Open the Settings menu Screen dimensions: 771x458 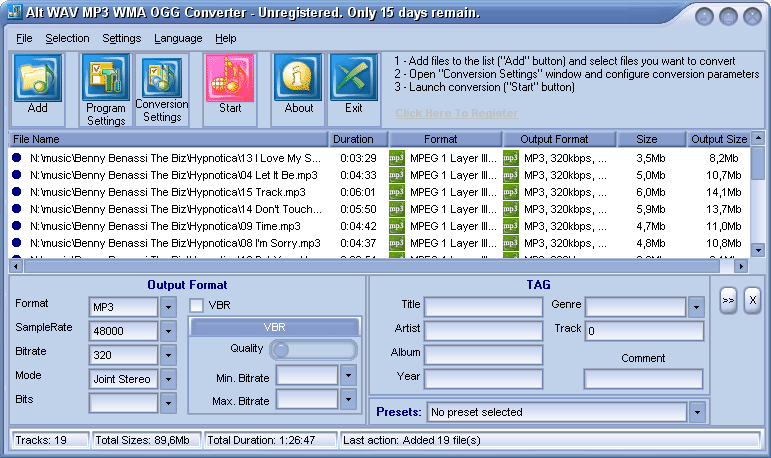click(x=121, y=38)
